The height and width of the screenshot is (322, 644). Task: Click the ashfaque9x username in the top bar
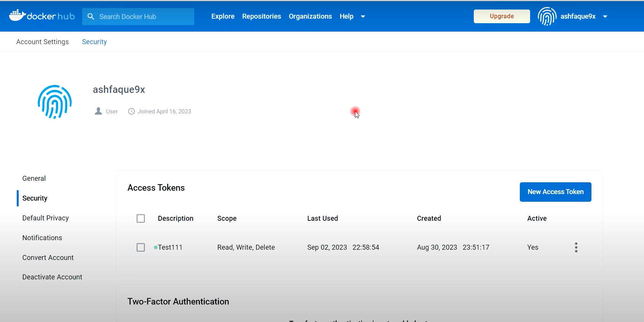pos(578,16)
